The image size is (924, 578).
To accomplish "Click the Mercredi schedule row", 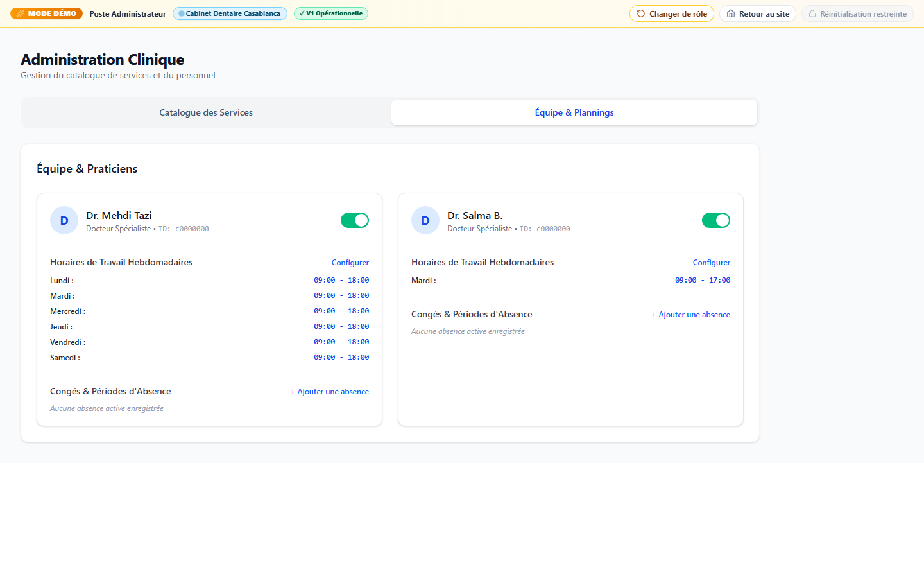I will [209, 311].
